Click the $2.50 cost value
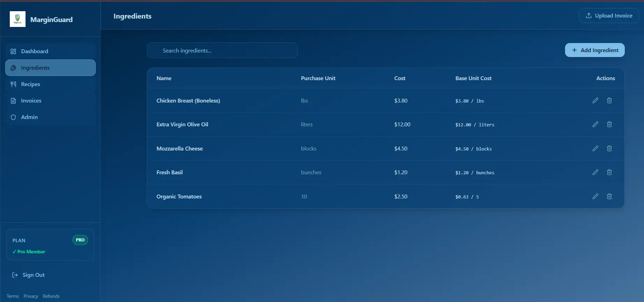Viewport: 644px width, 302px height. point(401,196)
